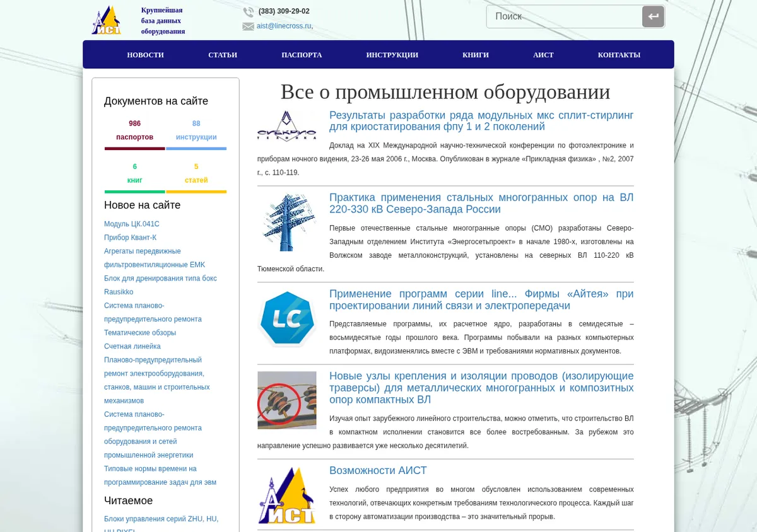Viewport: 757px width, 532px height.
Task: Click the blue LC hexagon logo
Action: click(287, 318)
